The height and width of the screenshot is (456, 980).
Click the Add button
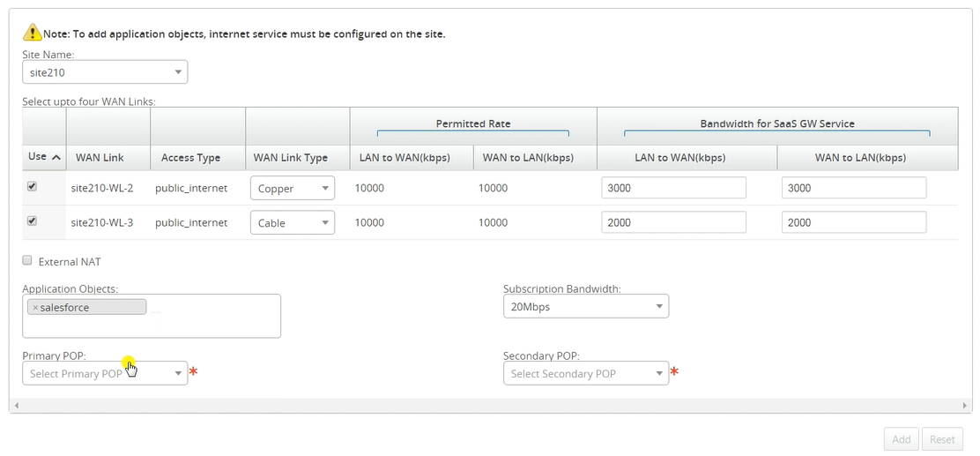[x=902, y=439]
